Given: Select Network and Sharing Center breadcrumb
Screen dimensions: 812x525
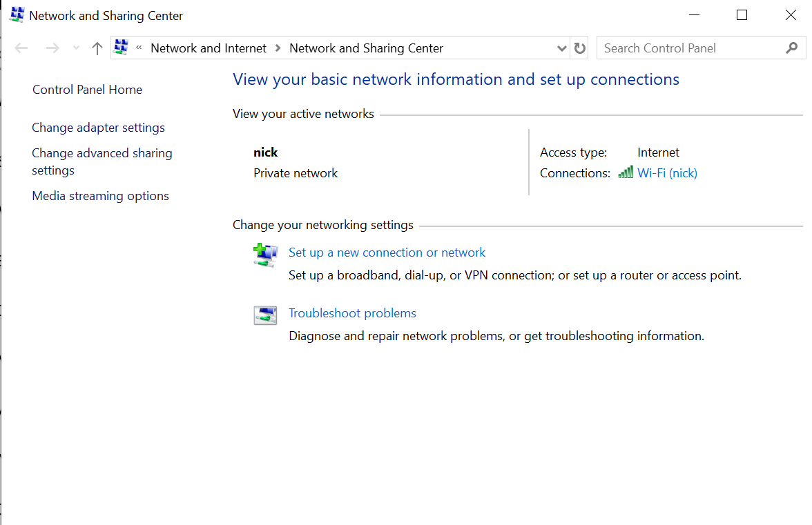Looking at the screenshot, I should click(x=366, y=48).
